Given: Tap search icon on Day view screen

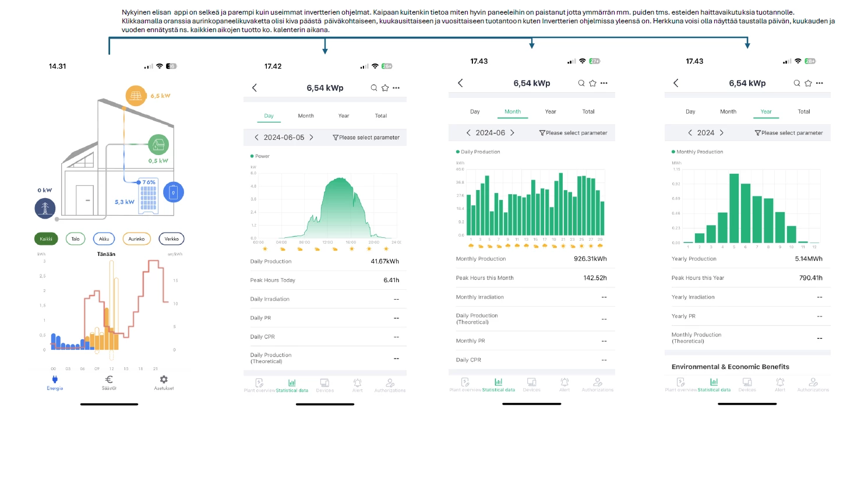Looking at the screenshot, I should [x=374, y=88].
